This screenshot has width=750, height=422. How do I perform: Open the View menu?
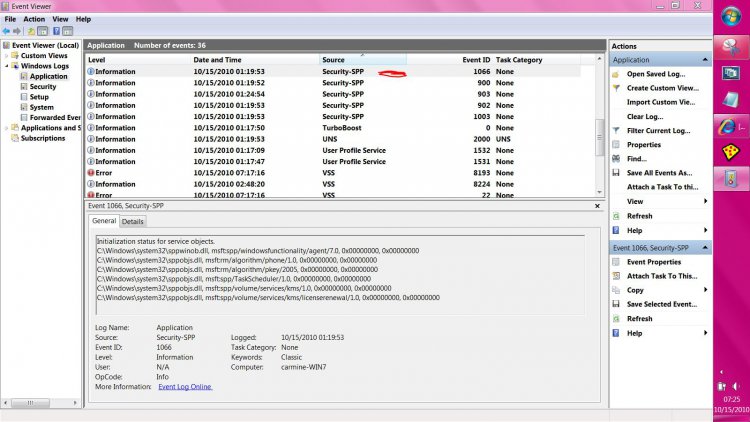(x=60, y=19)
